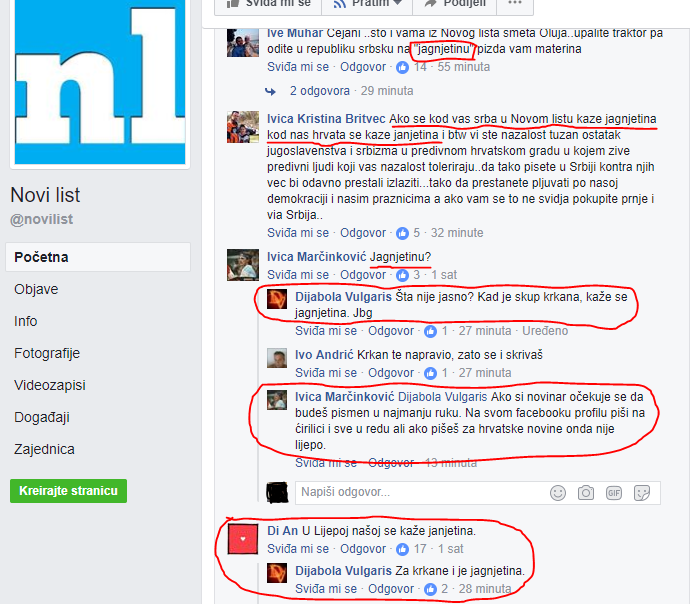Like Dijabola Vulgaris's Šta nije jasno comment
Viewport: 690px width, 604px height.
[326, 331]
